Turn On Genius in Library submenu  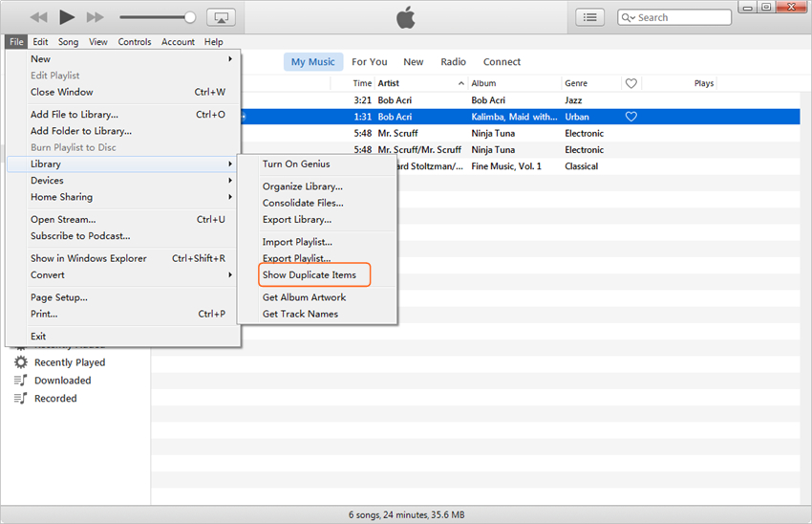pos(296,164)
